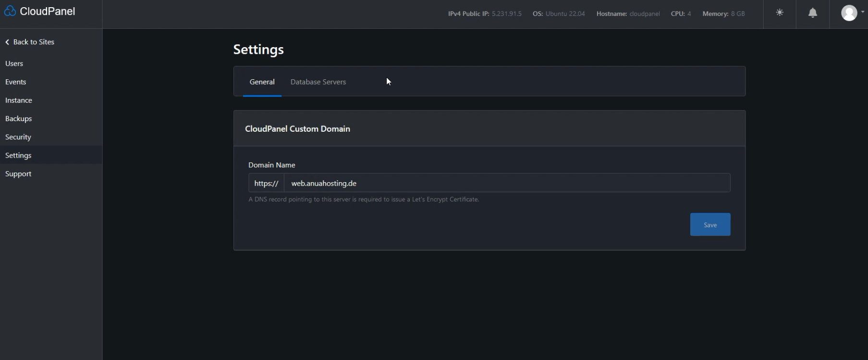Go to the Security section
868x360 pixels.
click(18, 137)
